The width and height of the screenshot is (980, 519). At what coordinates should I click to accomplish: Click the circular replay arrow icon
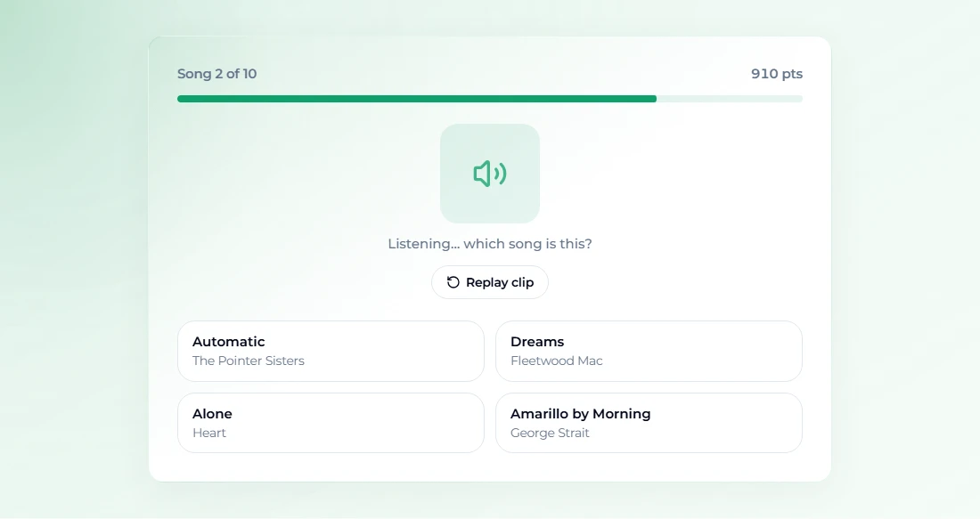click(453, 282)
